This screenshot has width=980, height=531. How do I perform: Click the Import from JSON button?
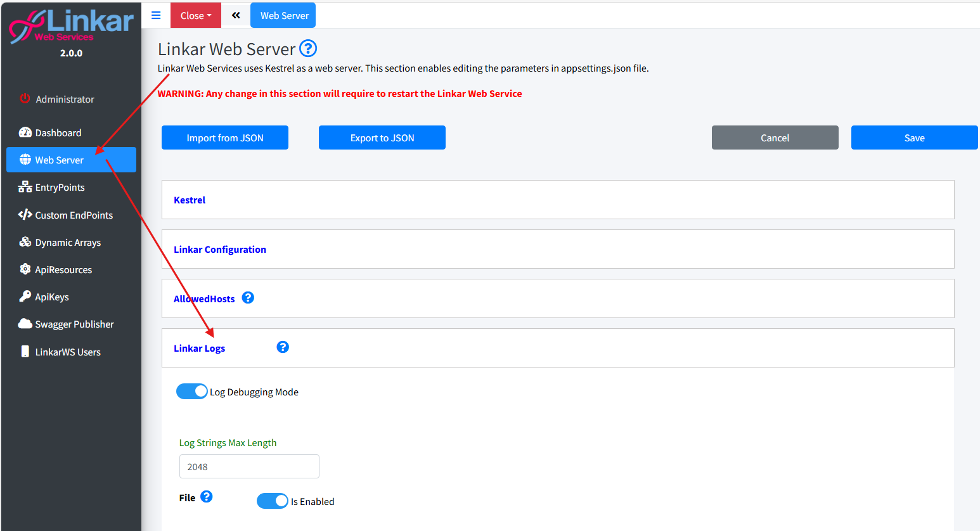coord(225,138)
